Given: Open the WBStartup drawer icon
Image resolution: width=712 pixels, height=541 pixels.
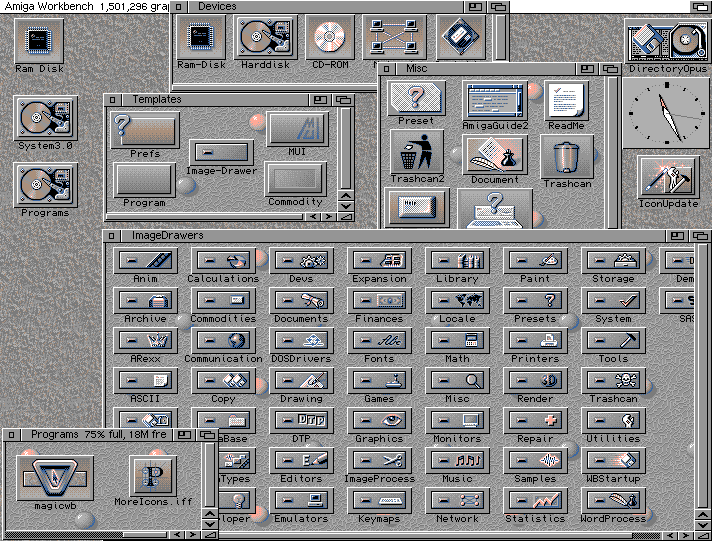Looking at the screenshot, I should tap(613, 461).
